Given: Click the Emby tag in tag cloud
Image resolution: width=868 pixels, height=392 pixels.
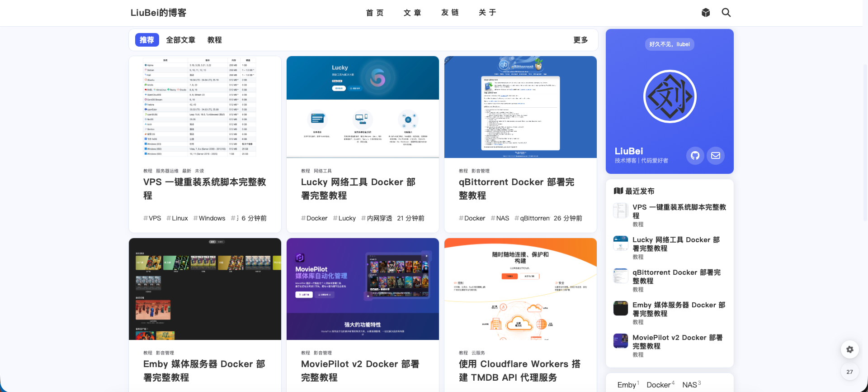Looking at the screenshot, I should 628,385.
